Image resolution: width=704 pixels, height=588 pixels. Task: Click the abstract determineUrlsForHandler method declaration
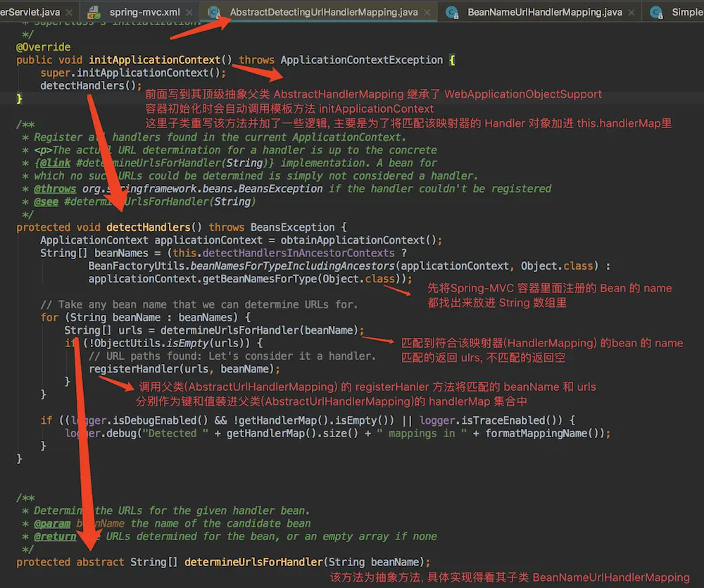[x=253, y=562]
